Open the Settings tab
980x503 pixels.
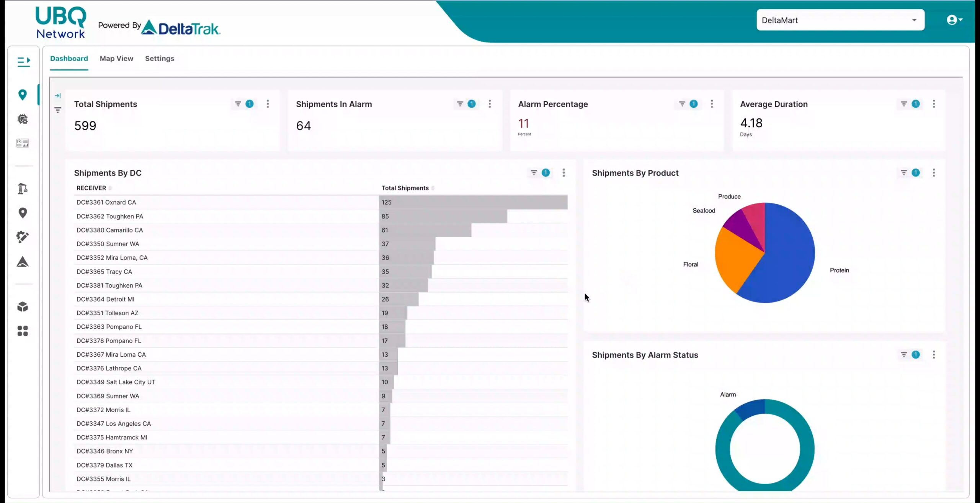coord(159,59)
